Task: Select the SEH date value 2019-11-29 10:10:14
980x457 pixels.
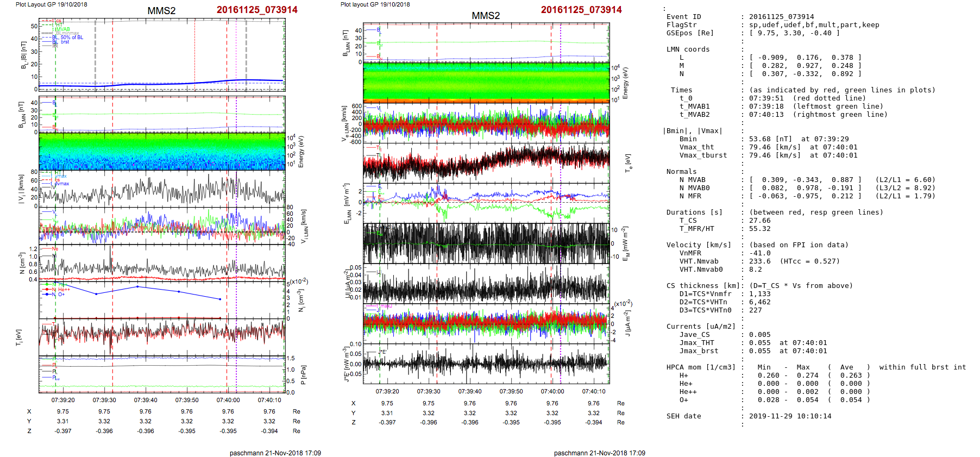Action: tap(790, 416)
